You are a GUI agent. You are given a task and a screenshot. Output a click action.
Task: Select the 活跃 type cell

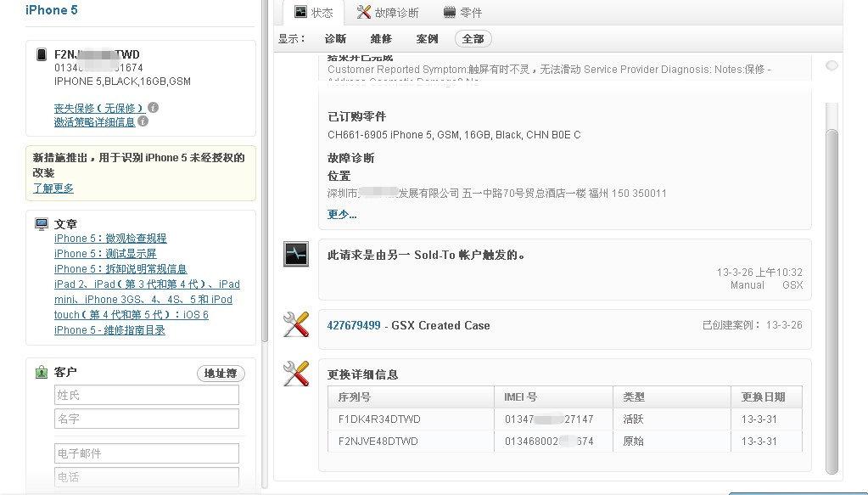coord(633,419)
